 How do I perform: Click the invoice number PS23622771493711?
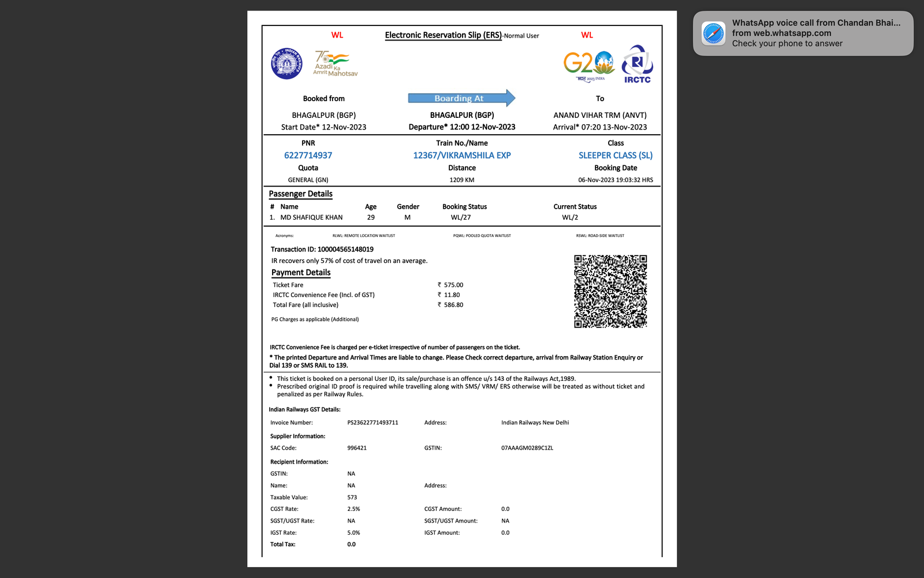coord(372,423)
